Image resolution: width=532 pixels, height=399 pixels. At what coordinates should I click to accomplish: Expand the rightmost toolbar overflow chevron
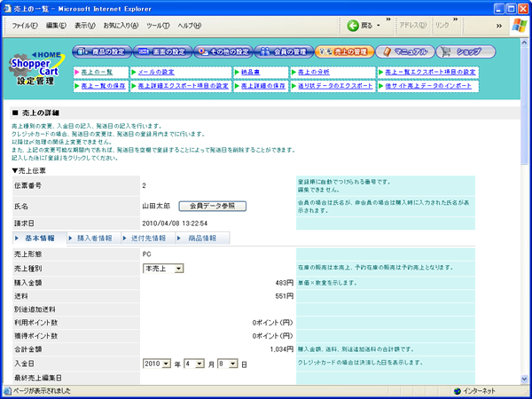pos(498,26)
